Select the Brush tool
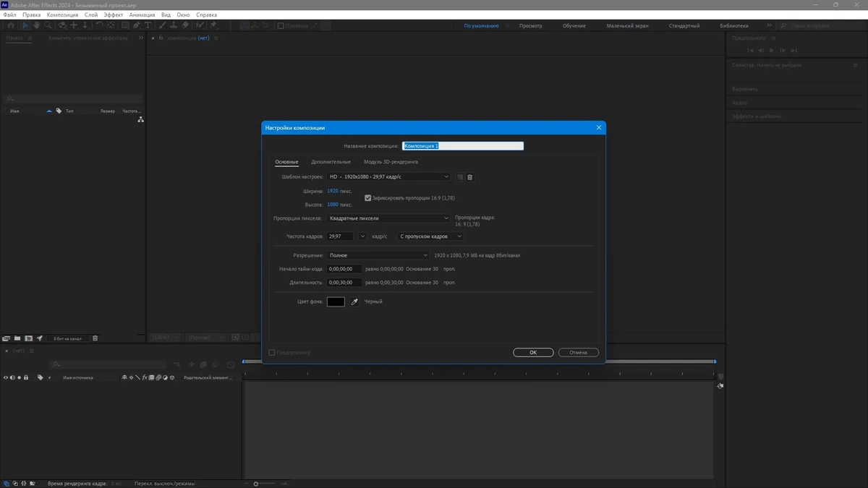Viewport: 868px width, 488px height. 163,25
